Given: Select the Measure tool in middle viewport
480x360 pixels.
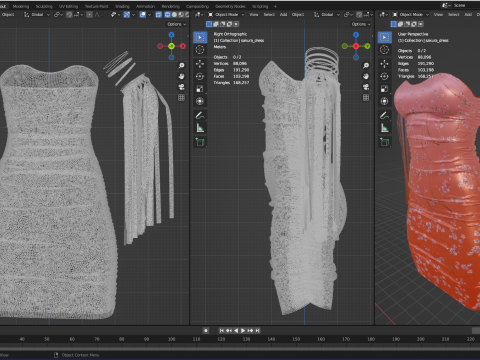Looking at the screenshot, I should [200, 128].
